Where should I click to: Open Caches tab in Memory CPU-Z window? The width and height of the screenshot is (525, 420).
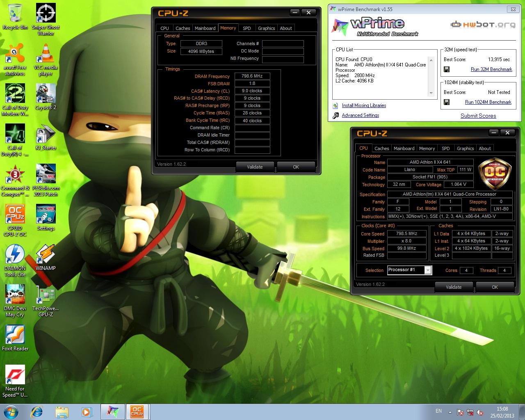(x=183, y=28)
